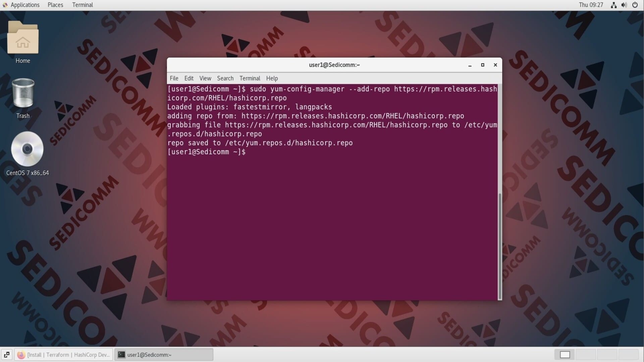Screen dimensions: 644x362
Task: Open the Edit menu in terminal
Action: (189, 78)
